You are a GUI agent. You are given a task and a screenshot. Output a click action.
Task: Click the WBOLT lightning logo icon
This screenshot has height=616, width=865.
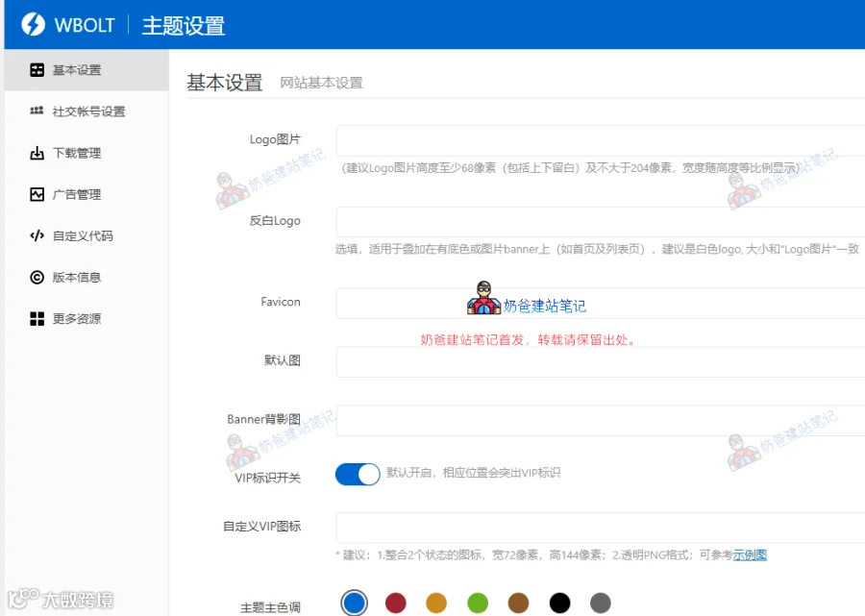33,24
